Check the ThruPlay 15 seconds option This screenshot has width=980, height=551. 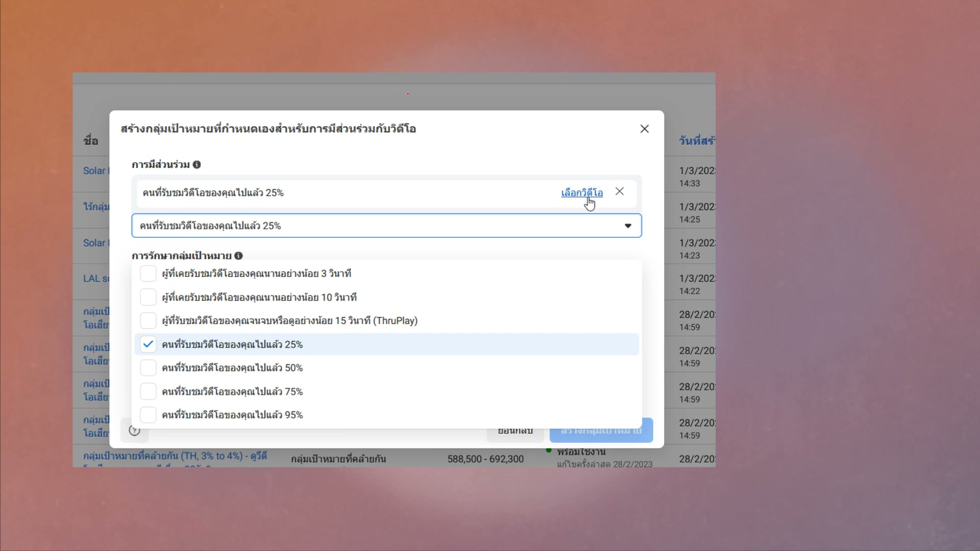pos(148,321)
